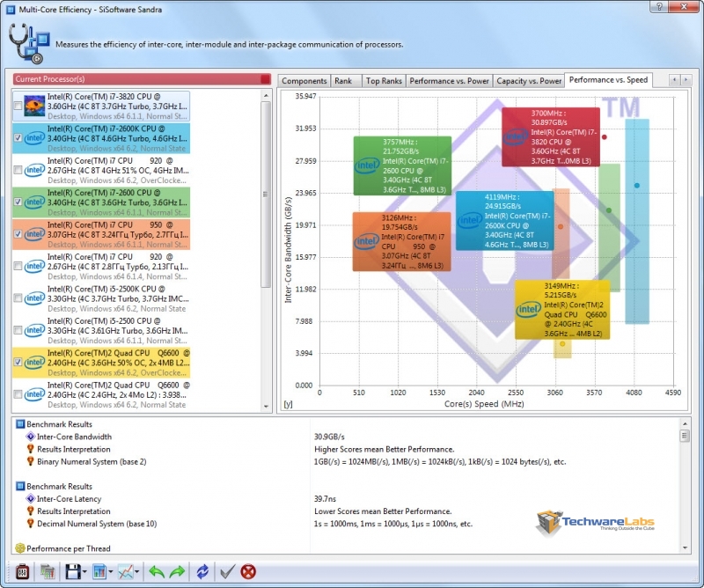Select the Performance vs. Speed tab
The height and width of the screenshot is (588, 704).
coord(608,79)
